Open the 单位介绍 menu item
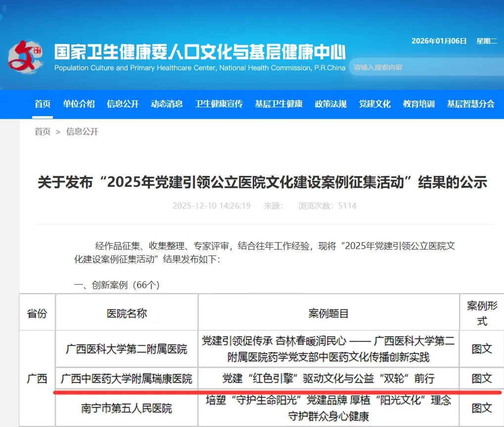The width and height of the screenshot is (504, 427). (x=80, y=104)
